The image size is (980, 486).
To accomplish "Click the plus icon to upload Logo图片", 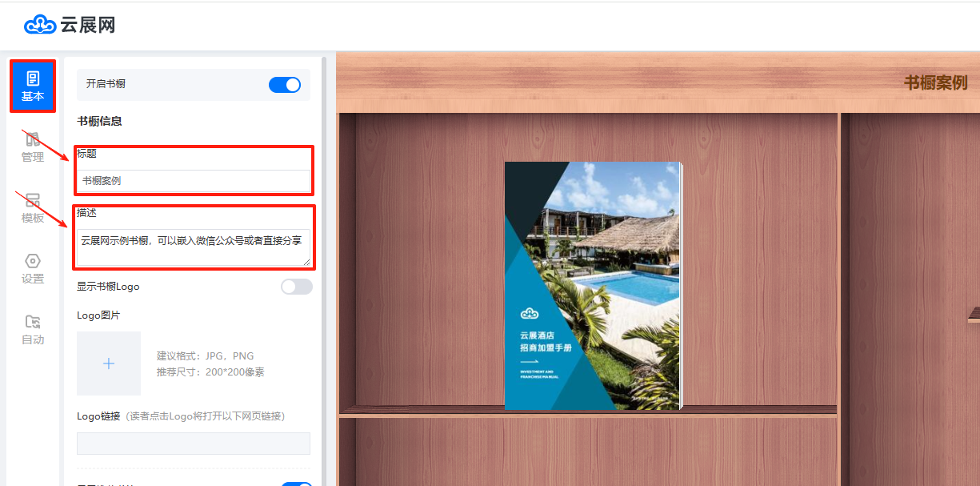I will coord(109,363).
